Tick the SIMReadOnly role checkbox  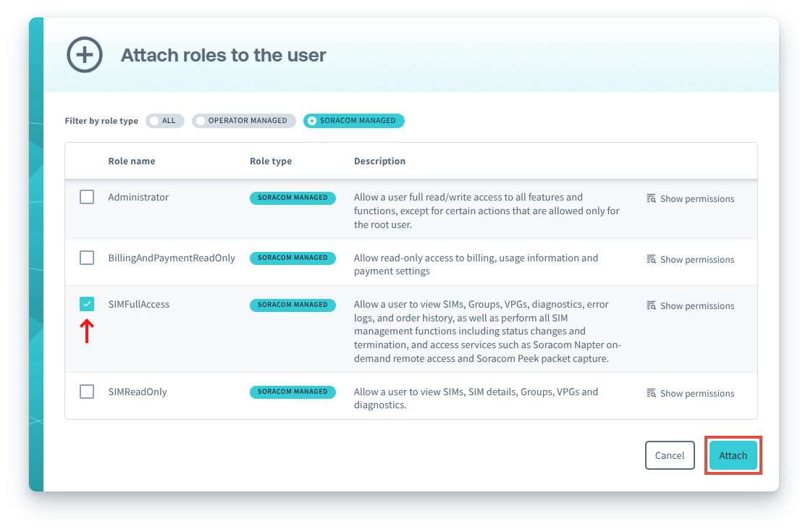[x=87, y=392]
